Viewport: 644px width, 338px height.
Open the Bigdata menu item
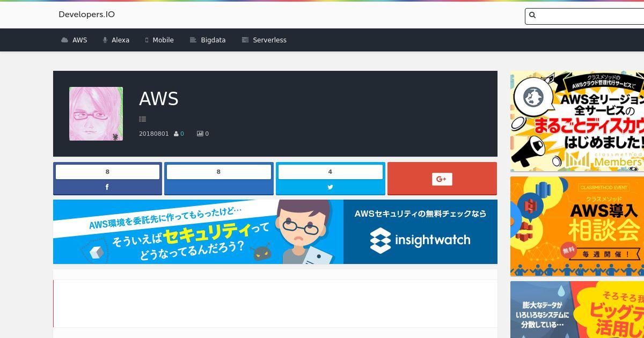click(208, 40)
